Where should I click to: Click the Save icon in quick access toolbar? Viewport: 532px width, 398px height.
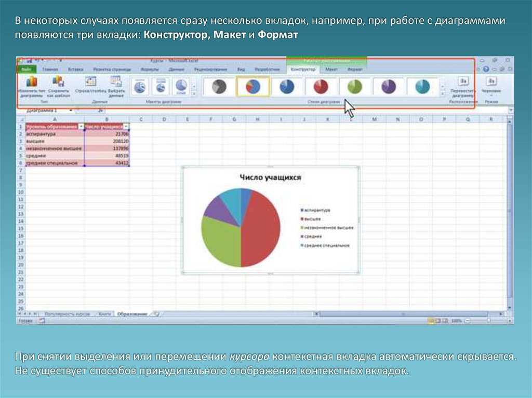point(29,60)
